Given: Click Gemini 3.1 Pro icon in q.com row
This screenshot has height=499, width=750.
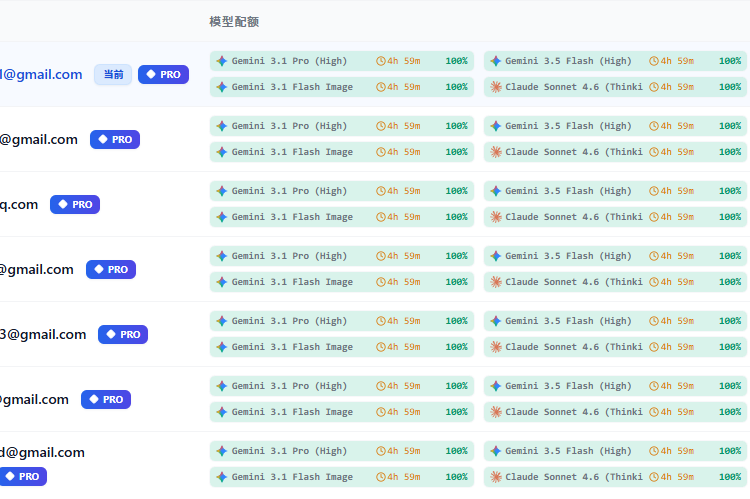Looking at the screenshot, I should 221,191.
